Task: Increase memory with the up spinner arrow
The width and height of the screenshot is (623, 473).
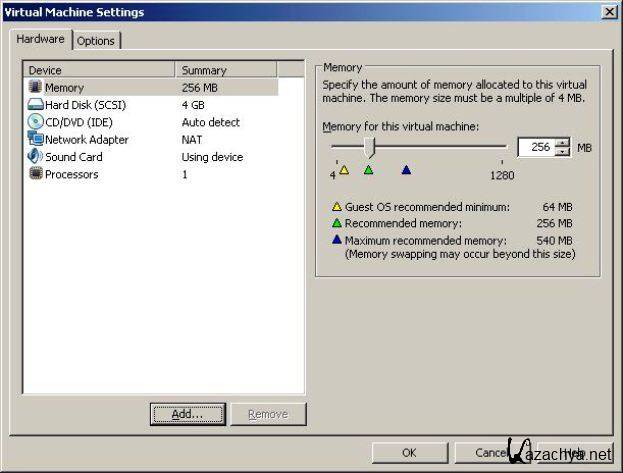Action: [562, 142]
